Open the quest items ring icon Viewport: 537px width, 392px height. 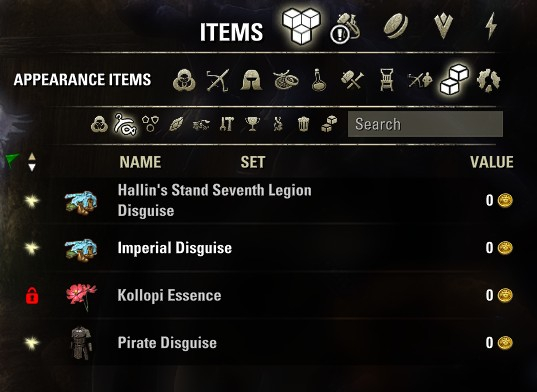[345, 28]
